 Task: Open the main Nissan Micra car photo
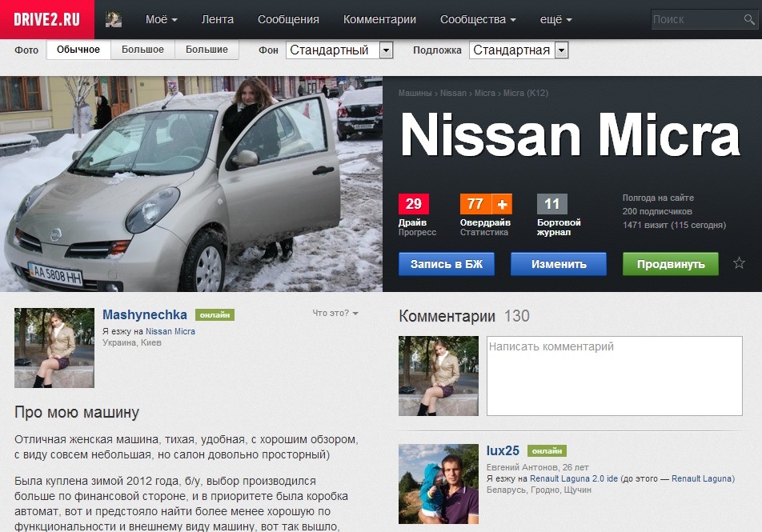tap(191, 184)
